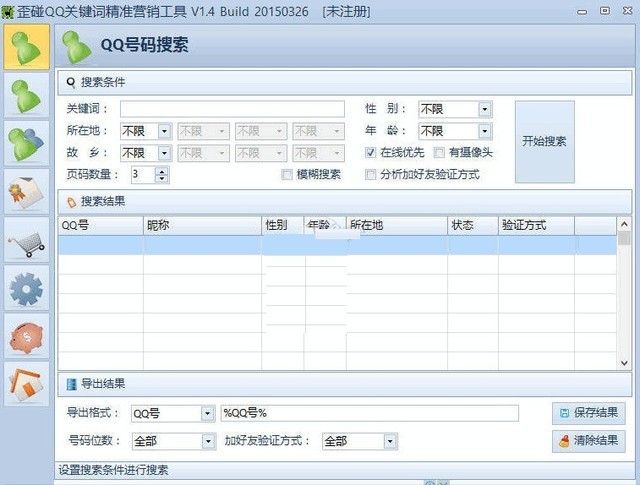Sort by the 所在地 column header
Viewport: 640px width, 485px height.
coord(397,225)
